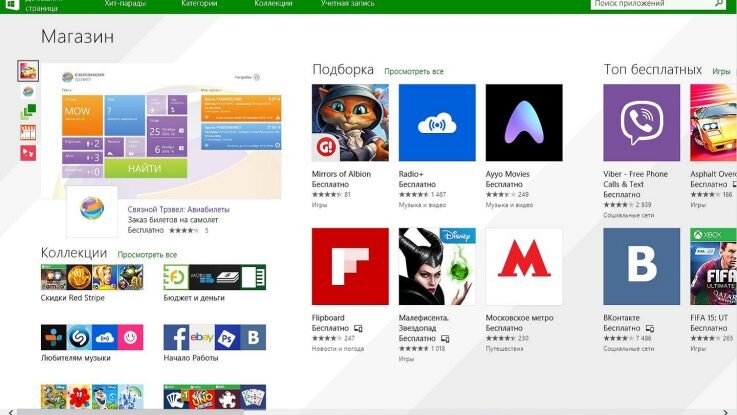Open the Viber app icon
The image size is (737, 415).
click(642, 123)
